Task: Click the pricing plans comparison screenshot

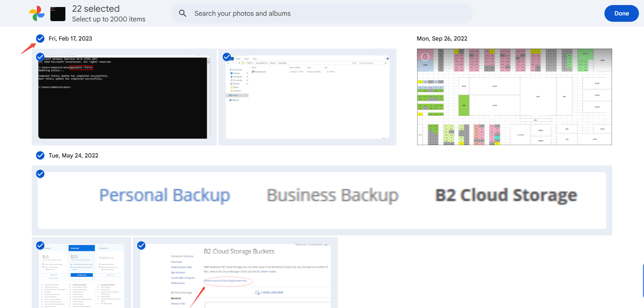Action: [82, 275]
